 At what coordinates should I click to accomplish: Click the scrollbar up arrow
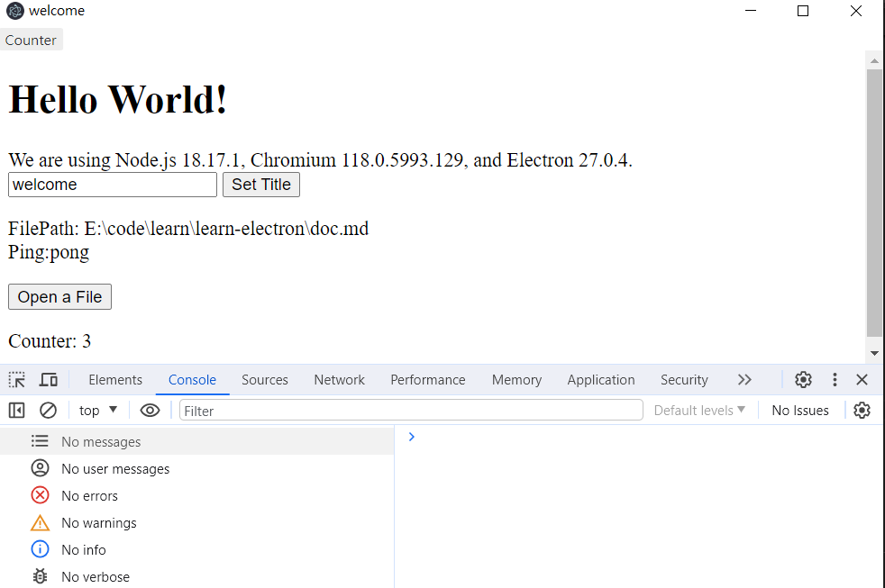point(874,60)
